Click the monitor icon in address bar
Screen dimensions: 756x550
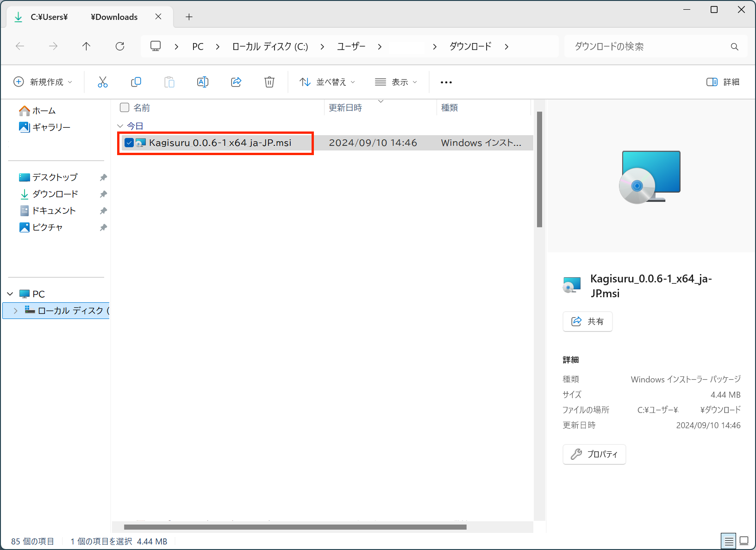[x=156, y=46]
